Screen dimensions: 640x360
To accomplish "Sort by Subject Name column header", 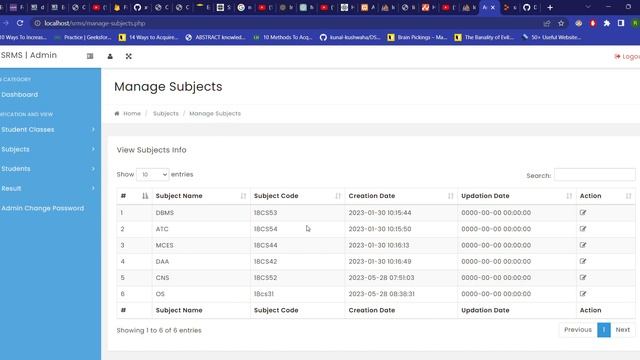I will tap(201, 196).
